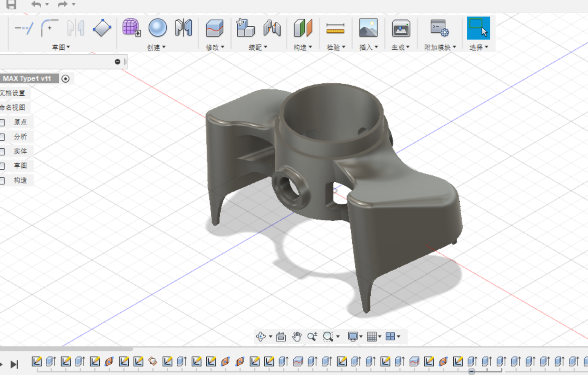
Task: Click the Orbit navigation icon
Action: pos(261,337)
